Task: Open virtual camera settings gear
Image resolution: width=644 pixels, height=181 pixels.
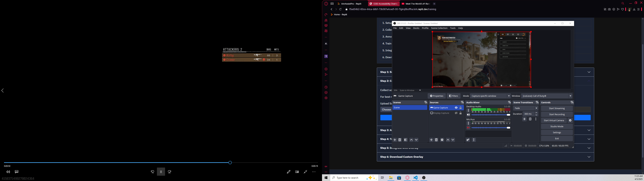Action: pyautogui.click(x=570, y=120)
